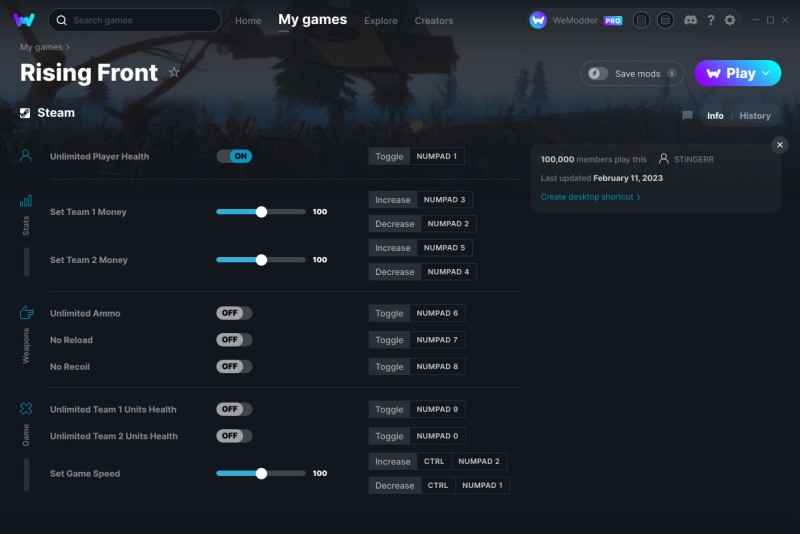The image size is (800, 534).
Task: Click the Player category person icon
Action: coord(26,156)
